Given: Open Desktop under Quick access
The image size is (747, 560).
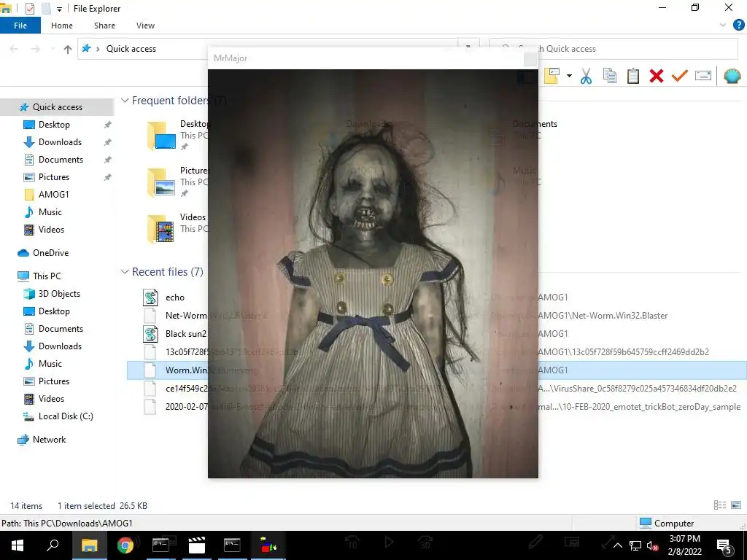Looking at the screenshot, I should (54, 124).
